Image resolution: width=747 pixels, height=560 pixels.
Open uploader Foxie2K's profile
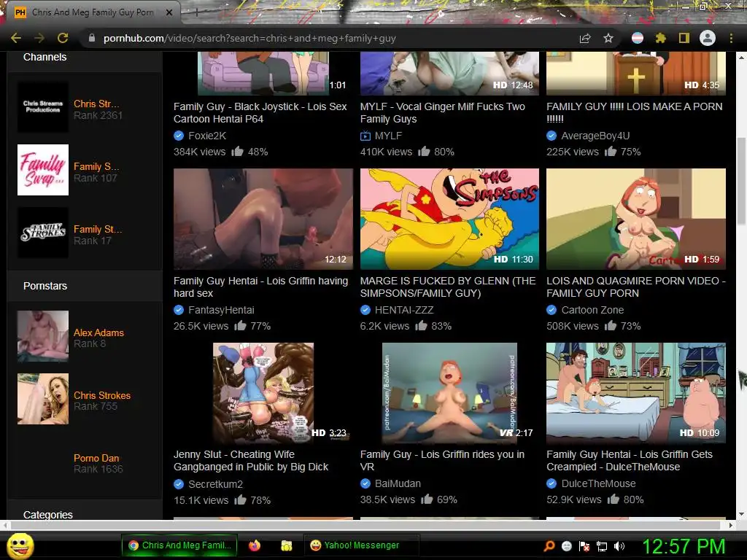[x=207, y=136]
